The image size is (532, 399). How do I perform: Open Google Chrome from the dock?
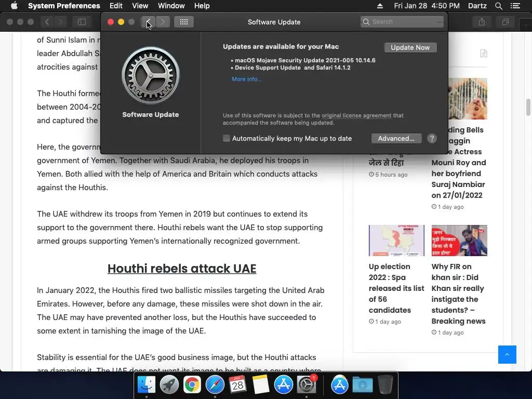192,385
